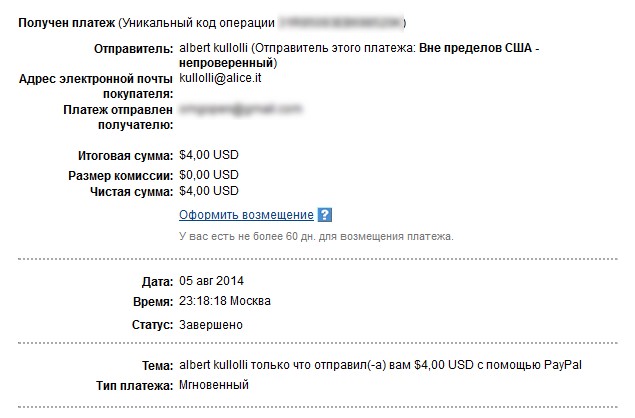635x418 pixels.
Task: Click the "Статус:" field label
Action: pyautogui.click(x=151, y=325)
